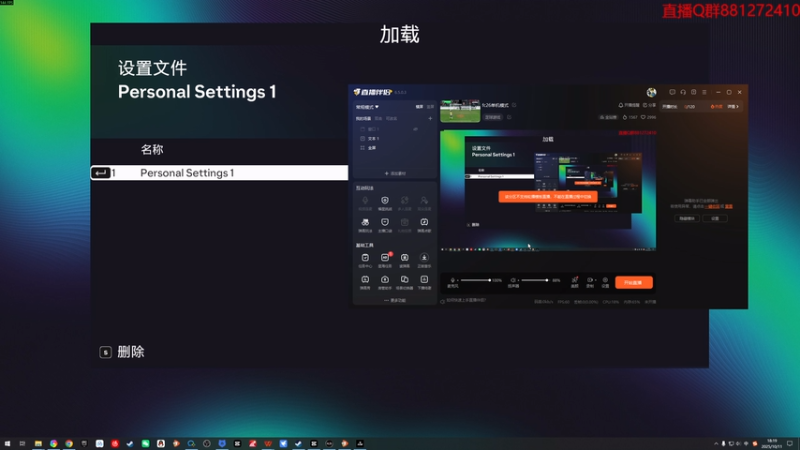Click the stream cover thumbnail of football game
This screenshot has width=800, height=450.
[x=460, y=111]
